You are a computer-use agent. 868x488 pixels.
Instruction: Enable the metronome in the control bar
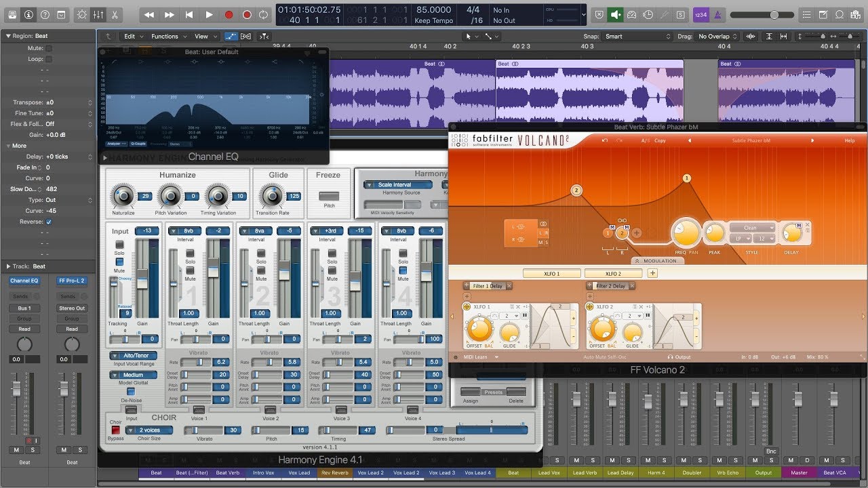(x=716, y=14)
